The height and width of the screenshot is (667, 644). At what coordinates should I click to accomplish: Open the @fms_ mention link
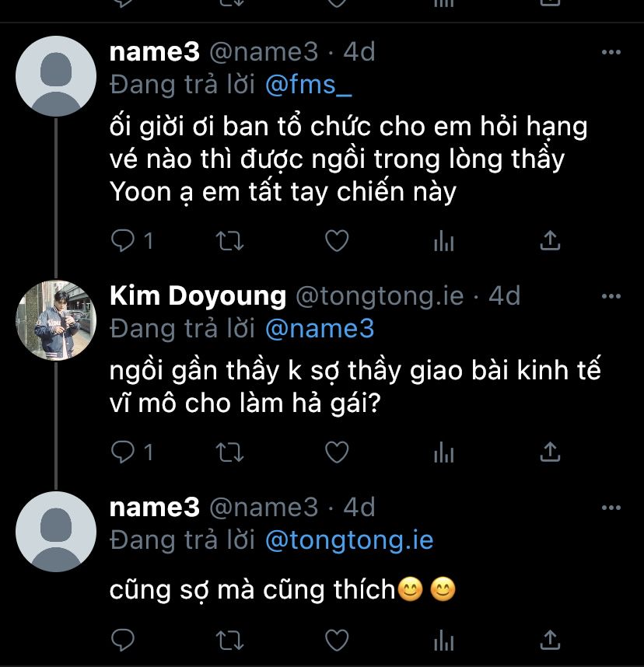[309, 85]
